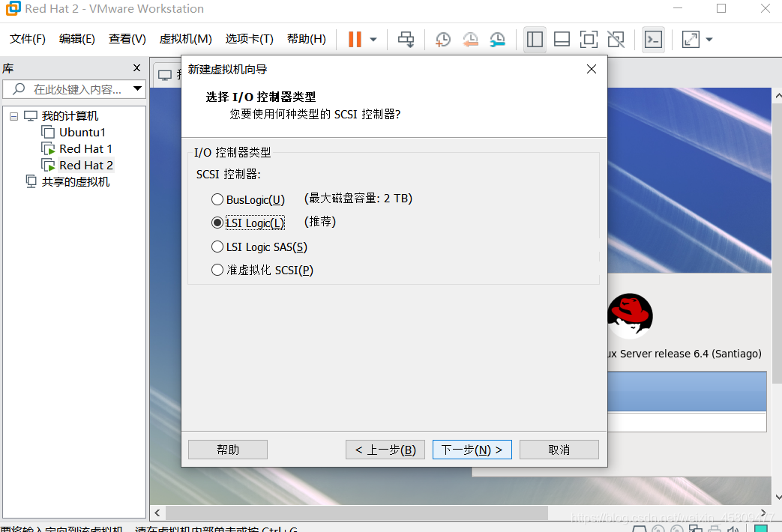Image resolution: width=782 pixels, height=532 pixels.
Task: Toggle the library sidebar view icon
Action: click(535, 40)
